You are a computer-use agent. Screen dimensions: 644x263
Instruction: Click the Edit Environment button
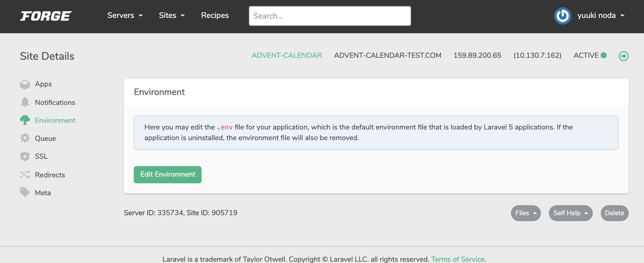coord(168,175)
